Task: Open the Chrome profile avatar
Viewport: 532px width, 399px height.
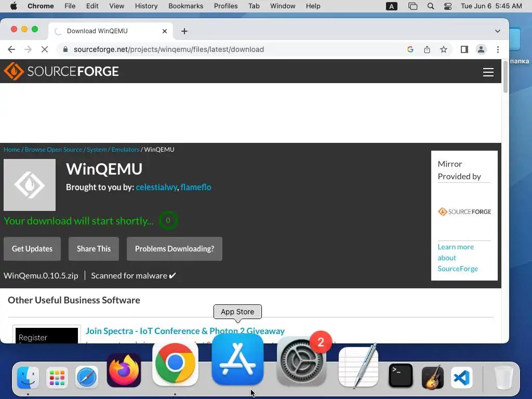Action: pos(481,49)
